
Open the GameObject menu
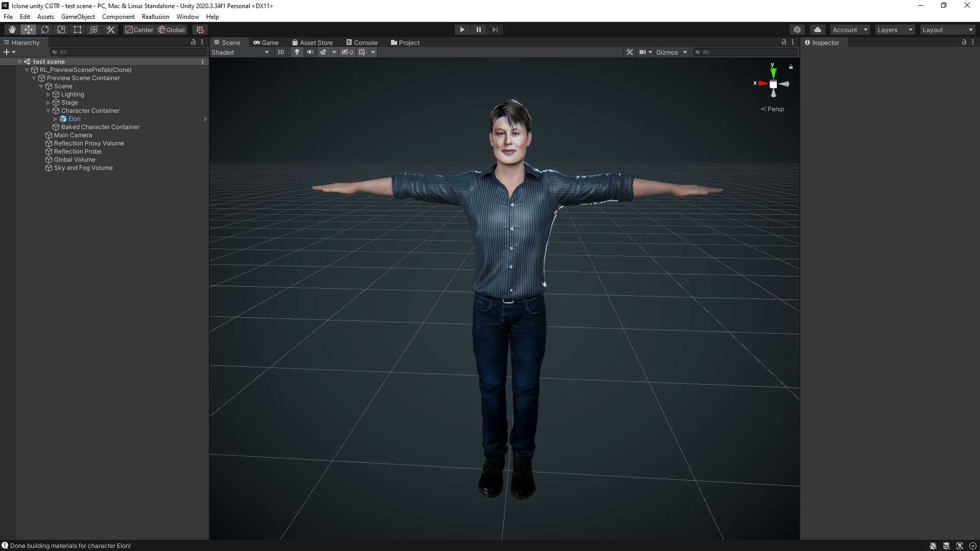pos(78,17)
